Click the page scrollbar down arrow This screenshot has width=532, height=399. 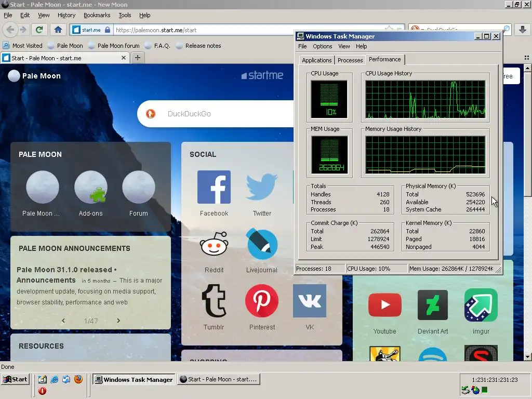[527, 357]
